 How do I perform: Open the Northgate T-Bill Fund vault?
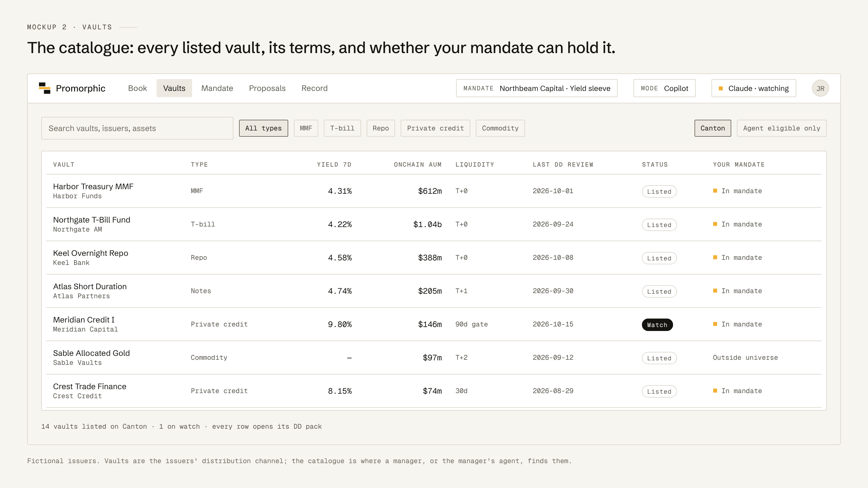click(434, 224)
